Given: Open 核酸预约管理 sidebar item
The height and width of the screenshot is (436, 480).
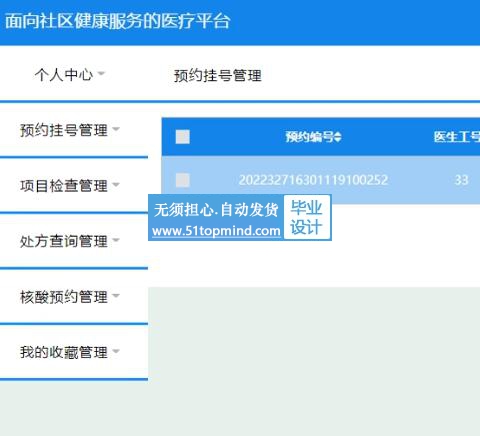Looking at the screenshot, I should coord(64,297).
